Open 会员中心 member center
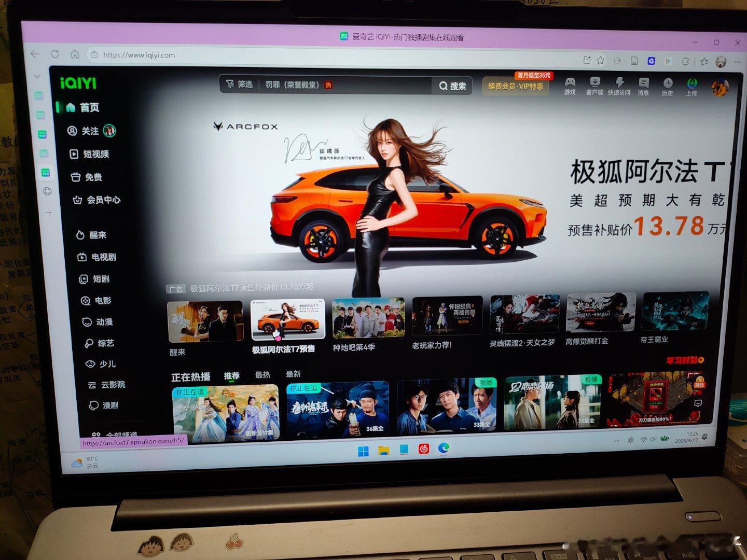The height and width of the screenshot is (560, 747). pos(96,200)
